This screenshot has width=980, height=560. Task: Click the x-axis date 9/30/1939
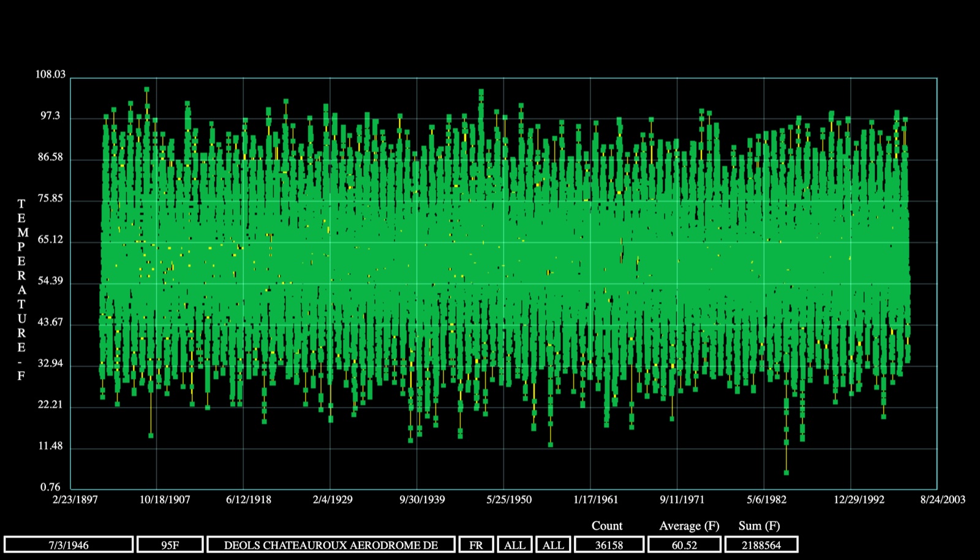(422, 499)
